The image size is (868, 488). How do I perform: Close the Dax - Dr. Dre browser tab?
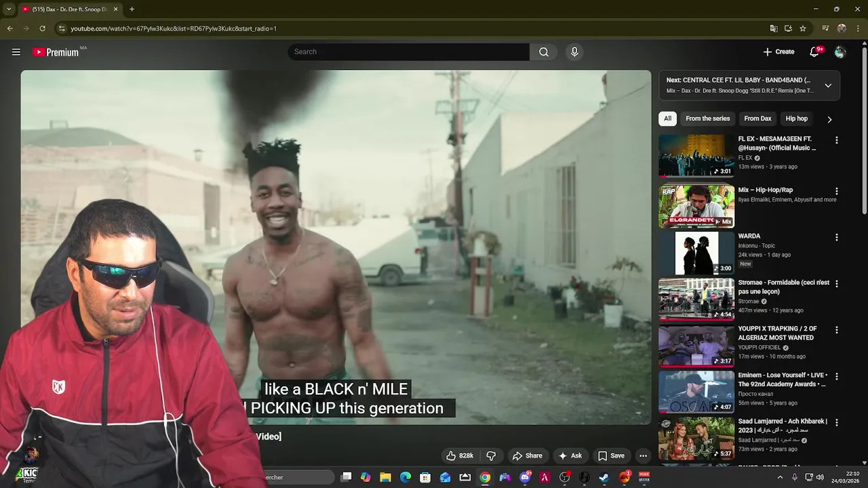click(x=115, y=9)
